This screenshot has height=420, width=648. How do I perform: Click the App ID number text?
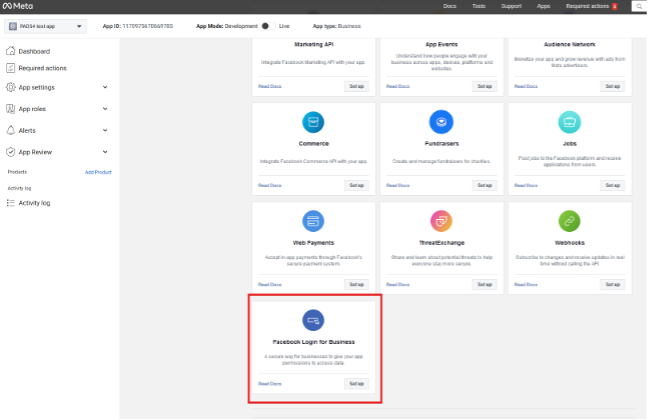(148, 26)
